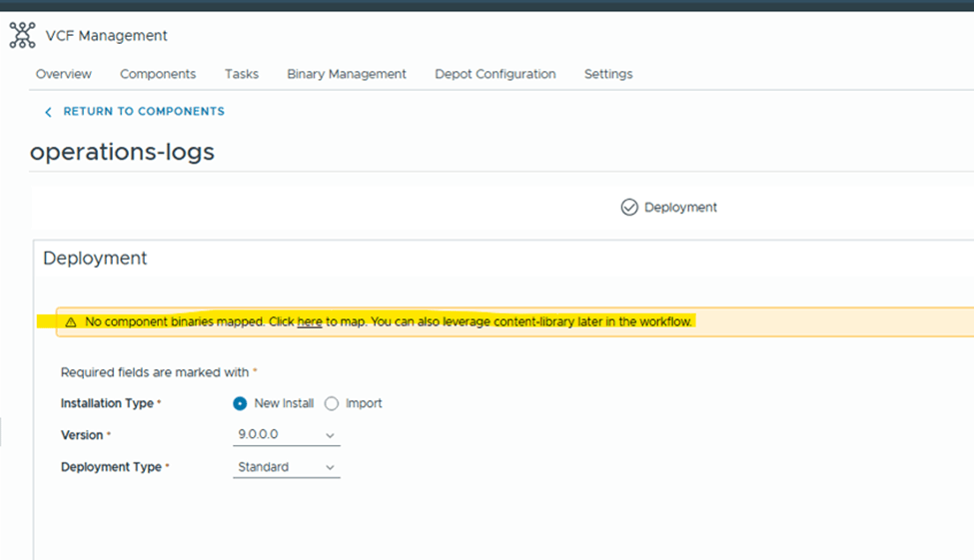Screen dimensions: 974x560
Task: Click the operations-logs page heading
Action: [x=122, y=152]
